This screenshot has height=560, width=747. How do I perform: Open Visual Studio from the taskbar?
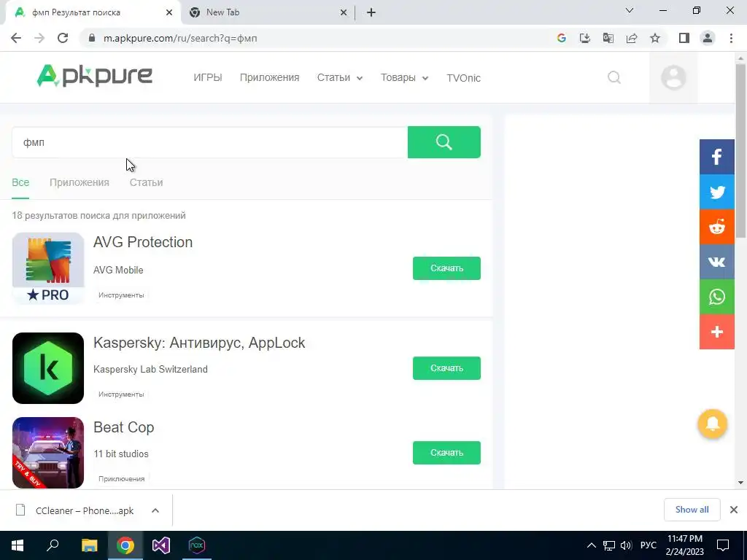[x=161, y=545]
